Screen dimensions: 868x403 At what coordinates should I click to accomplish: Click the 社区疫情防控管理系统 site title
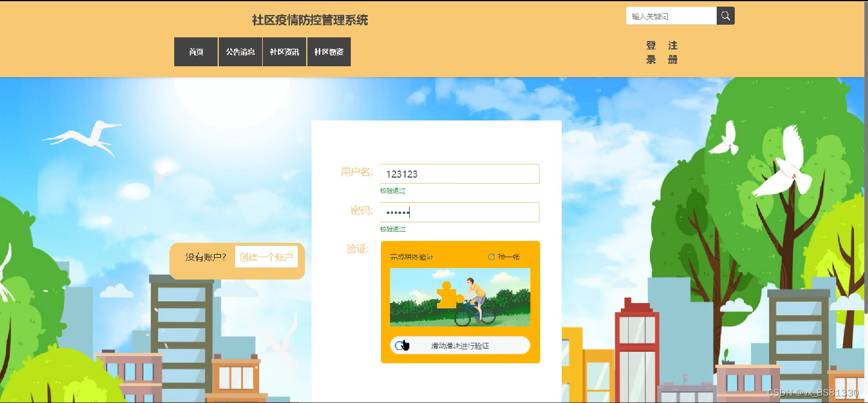(310, 20)
